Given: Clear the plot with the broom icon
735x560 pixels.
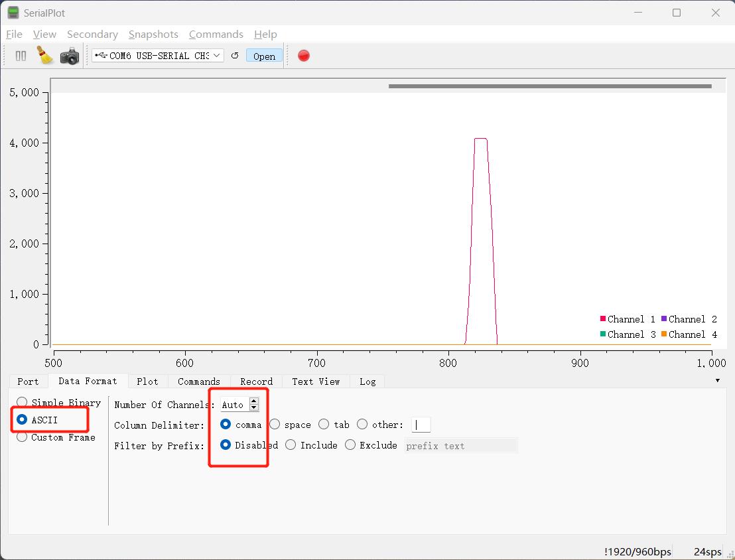Looking at the screenshot, I should coord(45,55).
